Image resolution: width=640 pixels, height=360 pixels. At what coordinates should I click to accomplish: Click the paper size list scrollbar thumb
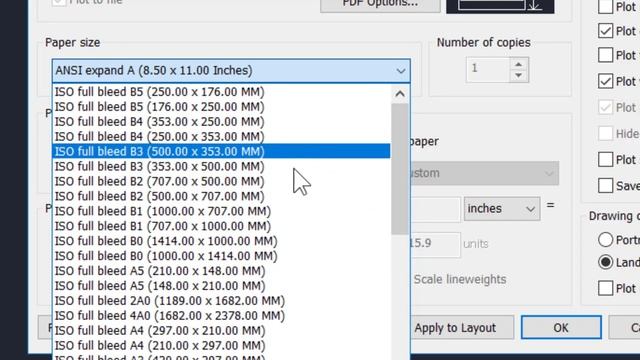click(400, 169)
